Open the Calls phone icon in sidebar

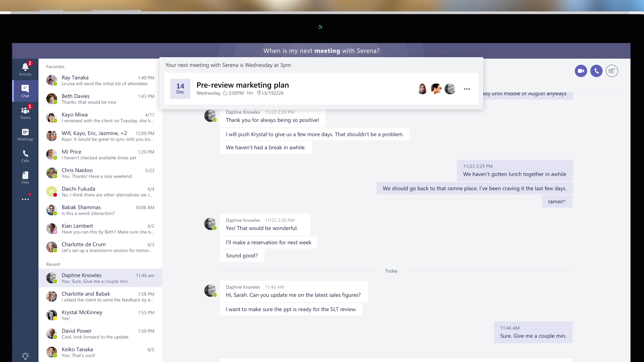25,156
